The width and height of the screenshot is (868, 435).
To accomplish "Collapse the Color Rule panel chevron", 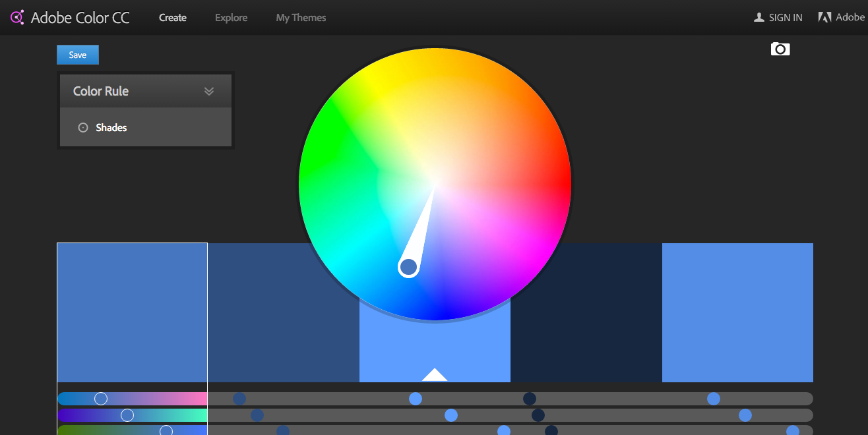I will [209, 91].
